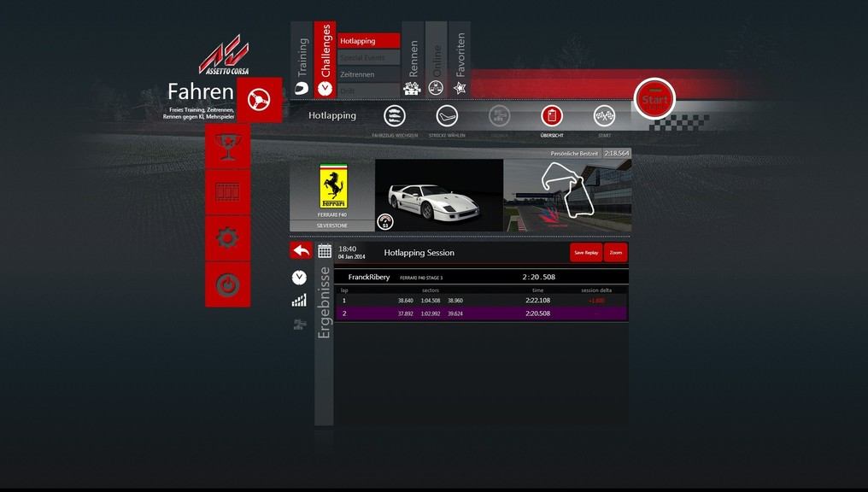This screenshot has width=868, height=492.
Task: Click the Silverstone track preview image
Action: (567, 196)
